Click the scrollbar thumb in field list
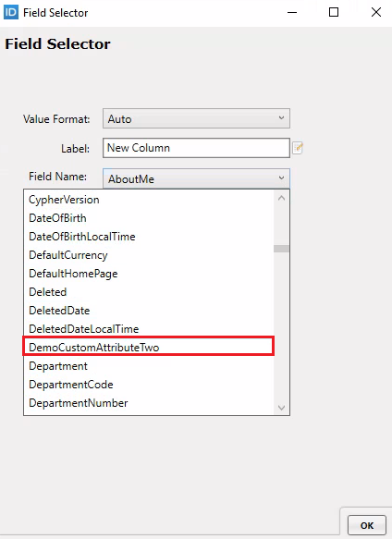 coord(281,249)
